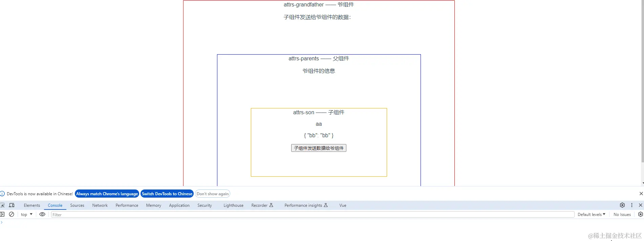Click the attrs-parents heading text
The width and height of the screenshot is (644, 241).
point(319,58)
